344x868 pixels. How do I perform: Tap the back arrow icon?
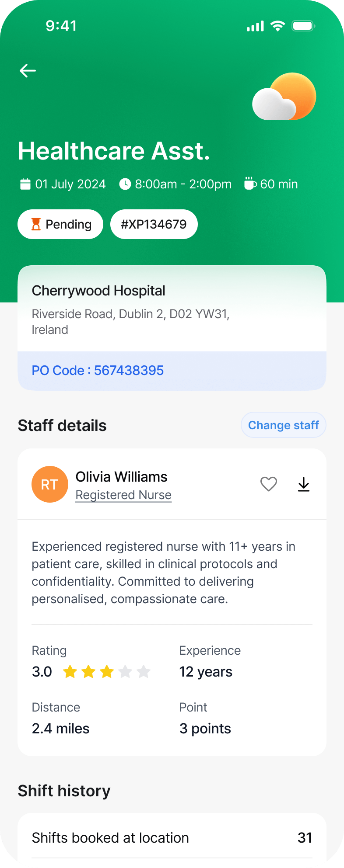pyautogui.click(x=28, y=70)
